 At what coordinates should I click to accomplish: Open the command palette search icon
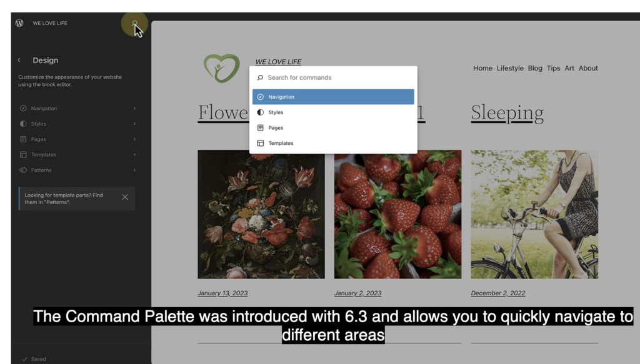pyautogui.click(x=134, y=23)
